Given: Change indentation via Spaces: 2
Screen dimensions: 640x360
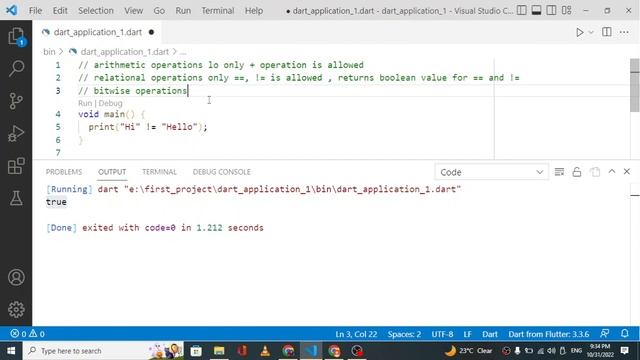Looking at the screenshot, I should click(x=404, y=334).
